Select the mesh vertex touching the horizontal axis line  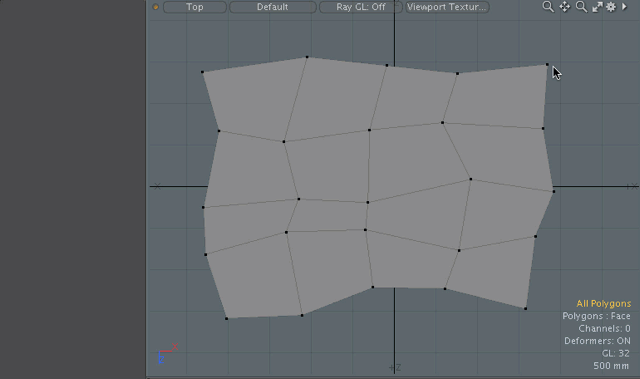[x=553, y=191]
